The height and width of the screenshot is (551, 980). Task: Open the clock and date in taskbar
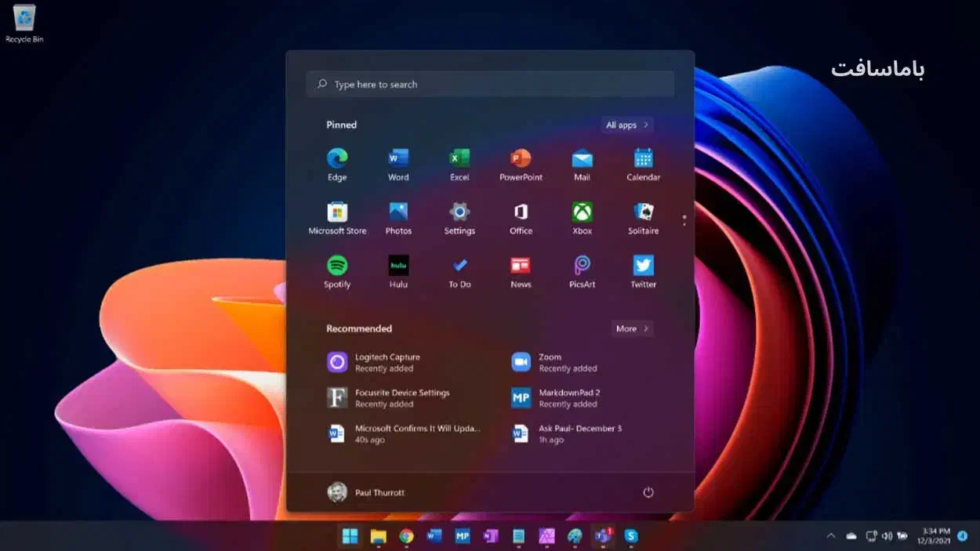(933, 536)
